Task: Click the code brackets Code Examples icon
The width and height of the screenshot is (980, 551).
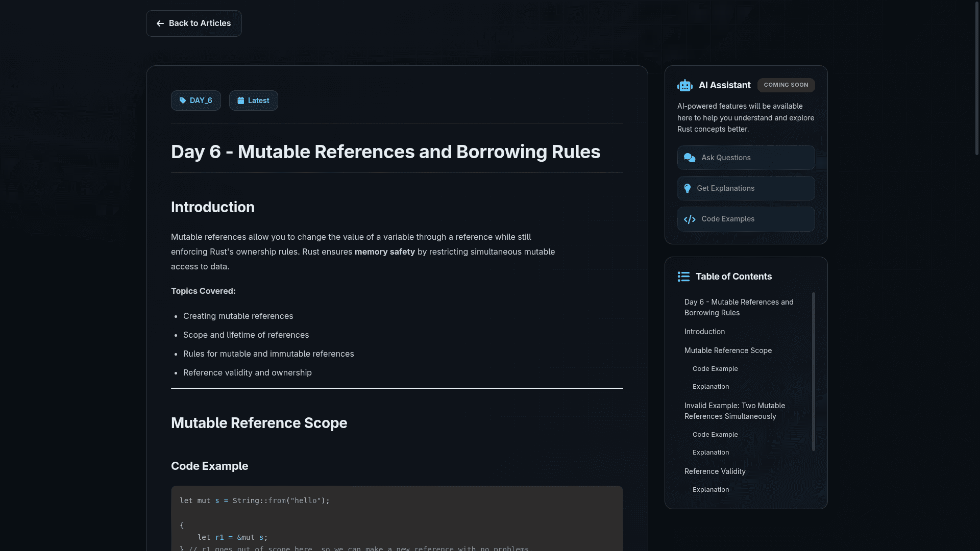Action: [x=690, y=219]
